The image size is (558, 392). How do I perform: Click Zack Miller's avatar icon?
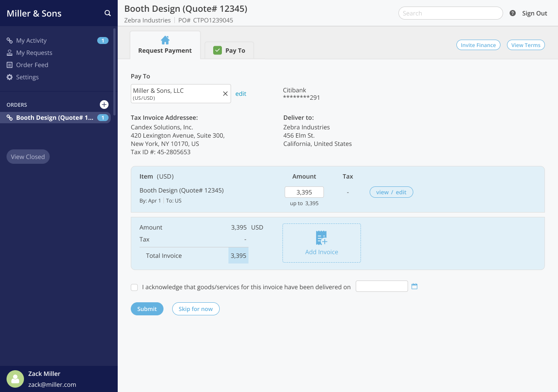15,379
